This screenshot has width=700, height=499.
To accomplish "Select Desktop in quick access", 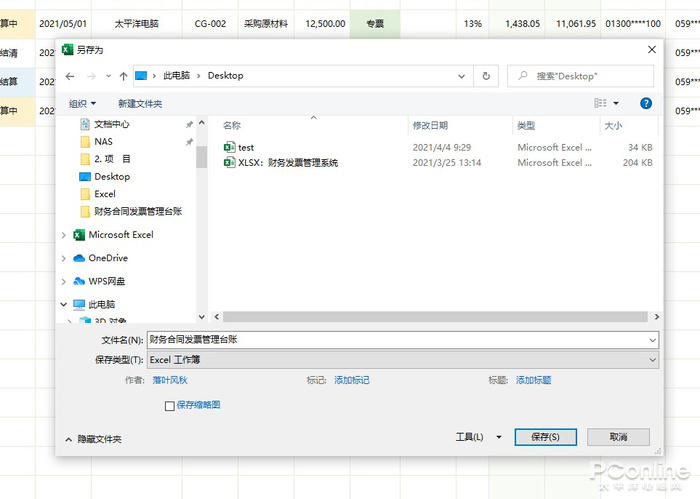I will pos(112,176).
